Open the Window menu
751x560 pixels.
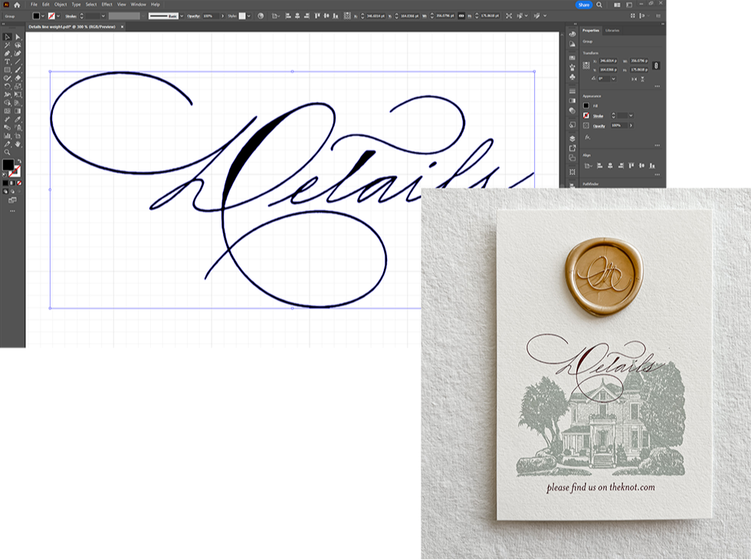(x=139, y=5)
